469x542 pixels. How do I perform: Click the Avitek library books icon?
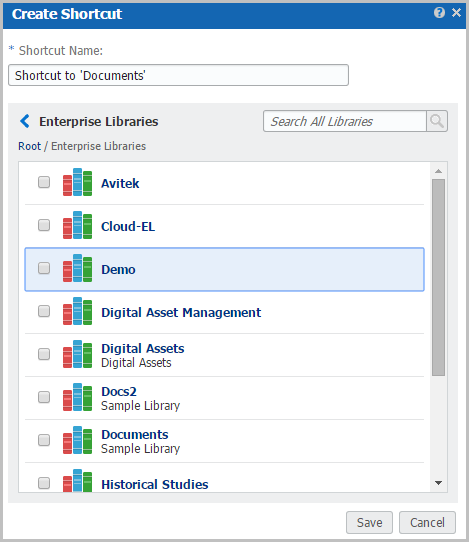(77, 182)
